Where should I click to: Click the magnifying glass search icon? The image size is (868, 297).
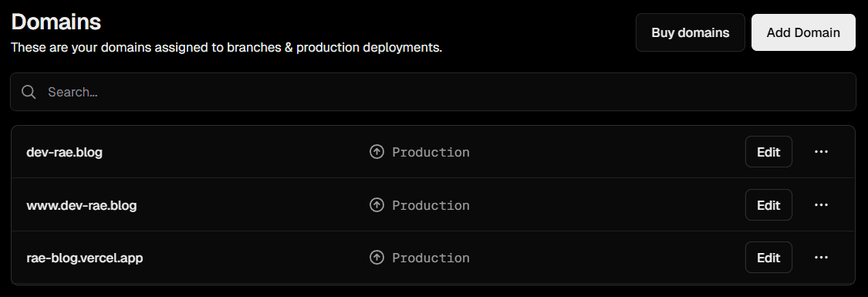point(29,92)
